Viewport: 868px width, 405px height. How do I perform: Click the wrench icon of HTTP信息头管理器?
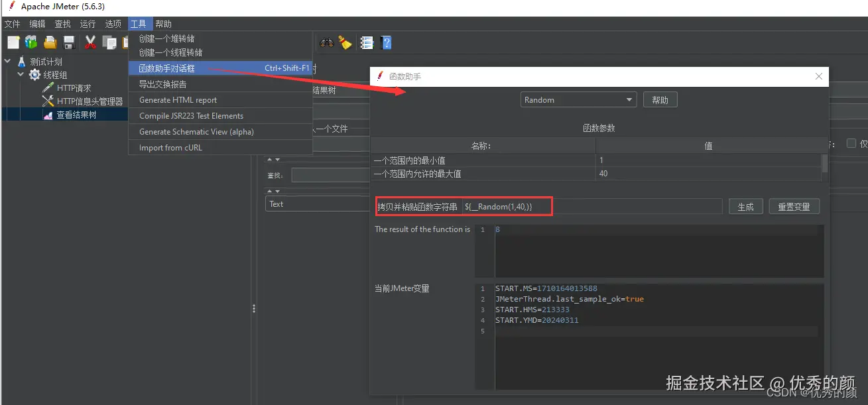(x=48, y=101)
